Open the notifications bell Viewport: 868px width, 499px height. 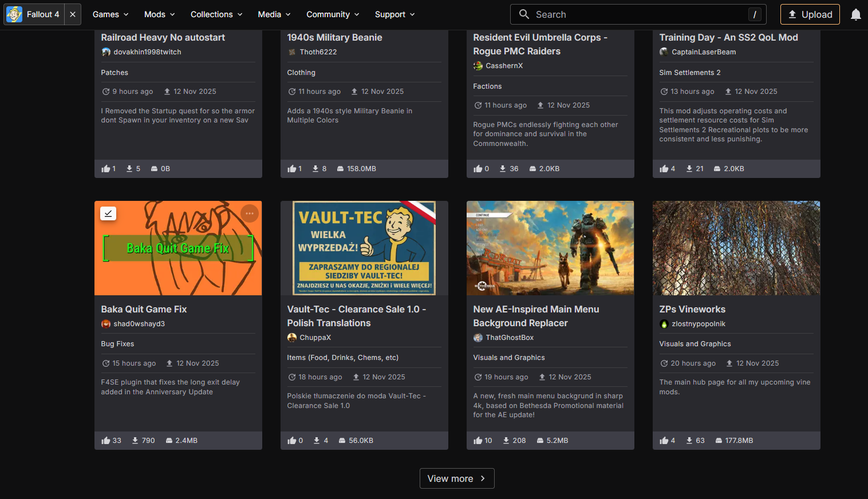pyautogui.click(x=855, y=14)
